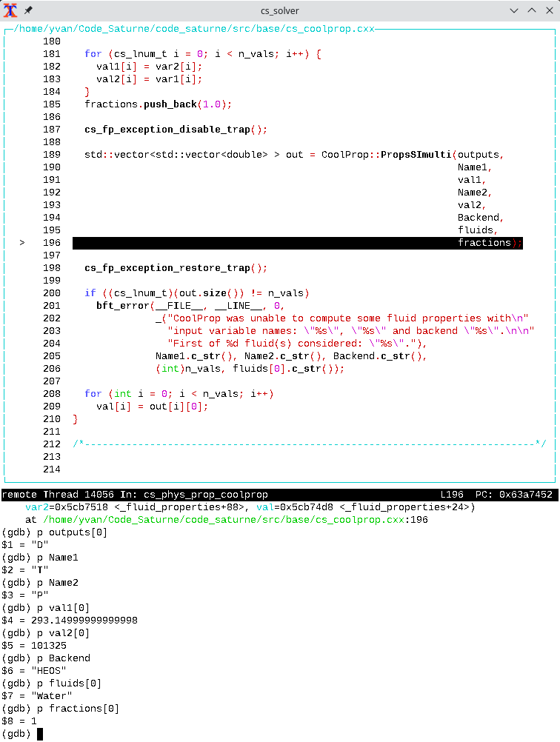Select the highlighted line 196 fractions argument
Image resolution: width=560 pixels, height=742 pixels.
pos(484,243)
